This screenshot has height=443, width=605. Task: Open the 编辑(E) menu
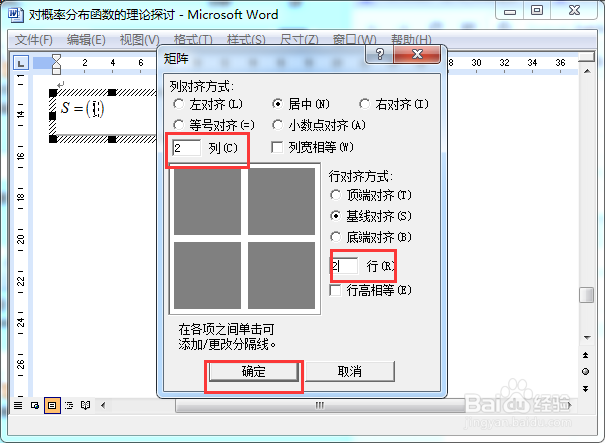tap(86, 40)
